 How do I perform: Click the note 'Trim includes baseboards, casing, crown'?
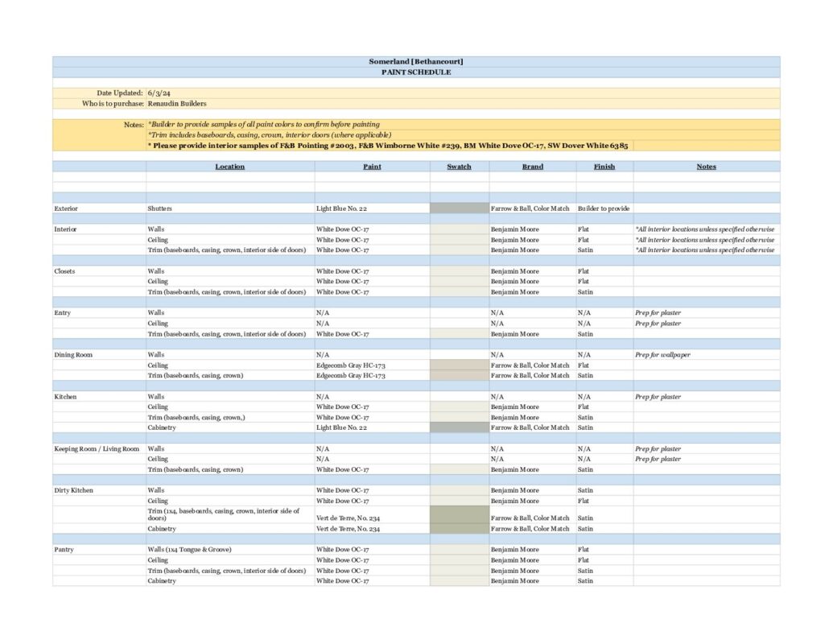coord(270,135)
